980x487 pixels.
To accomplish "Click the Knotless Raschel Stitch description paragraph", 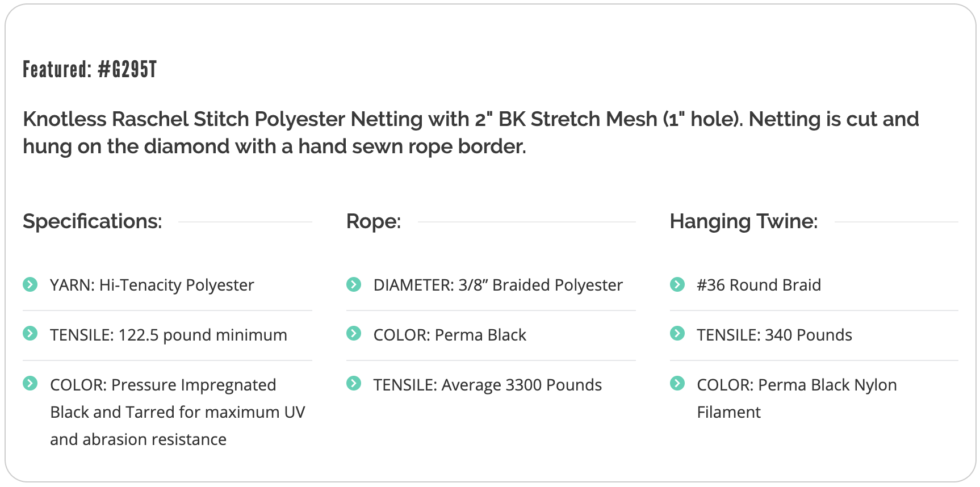I will [471, 133].
